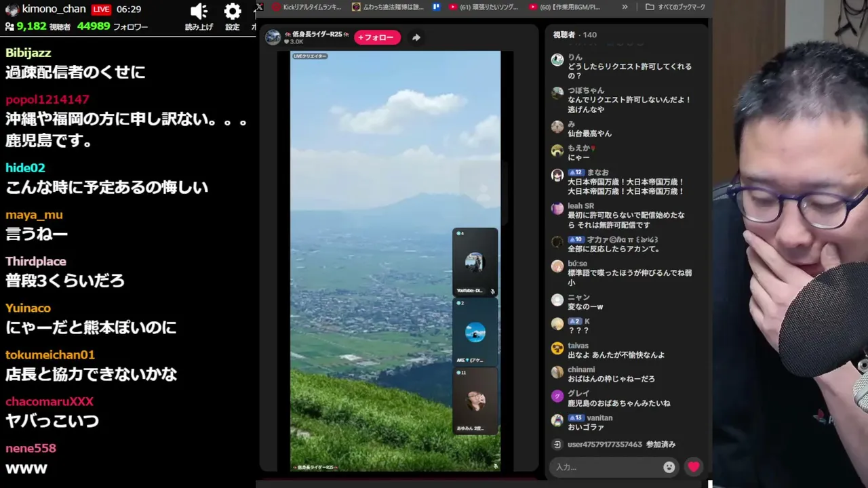868x488 pixels.
Task: Click the 9,182 viewer count
Action: [31, 26]
